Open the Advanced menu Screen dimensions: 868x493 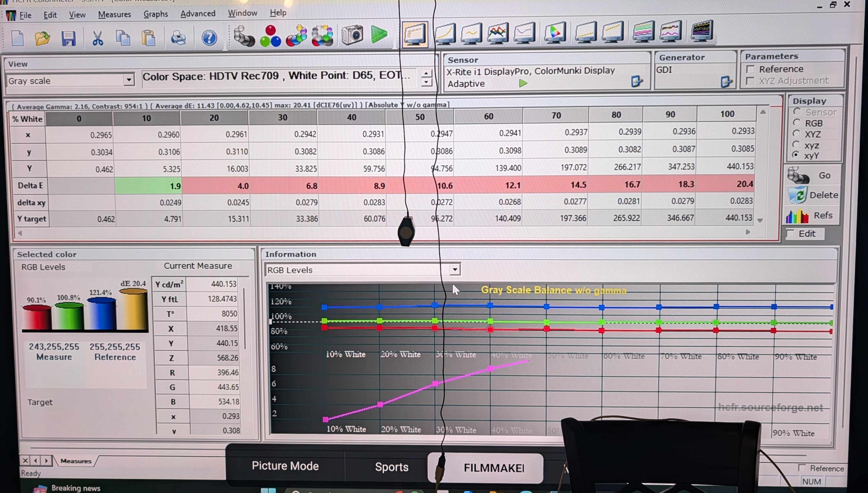[x=198, y=14]
